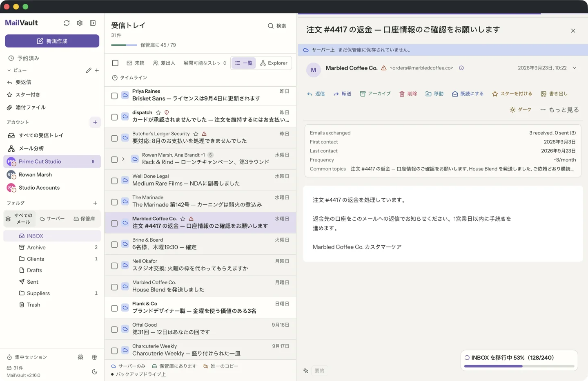This screenshot has height=381, width=588.
Task: Open the 展開可能なスレッド dropdown
Action: [x=205, y=63]
